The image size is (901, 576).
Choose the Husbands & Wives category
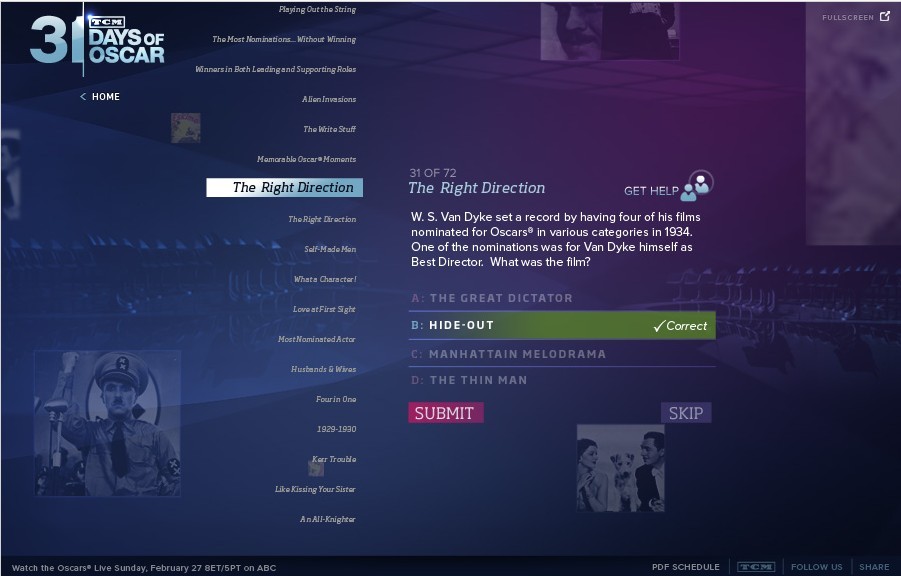(323, 369)
